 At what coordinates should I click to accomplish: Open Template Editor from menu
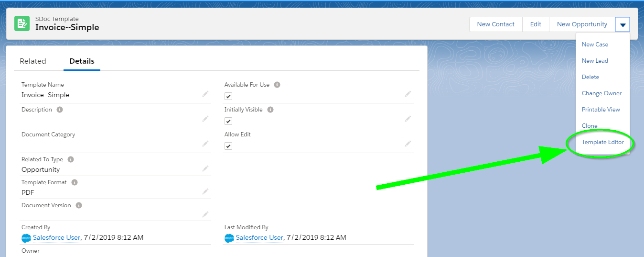602,142
